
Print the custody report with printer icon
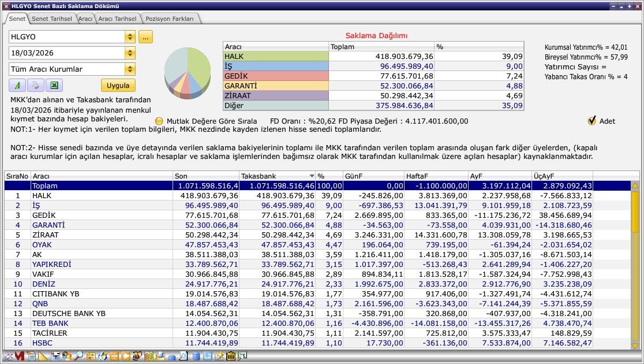tap(35, 86)
